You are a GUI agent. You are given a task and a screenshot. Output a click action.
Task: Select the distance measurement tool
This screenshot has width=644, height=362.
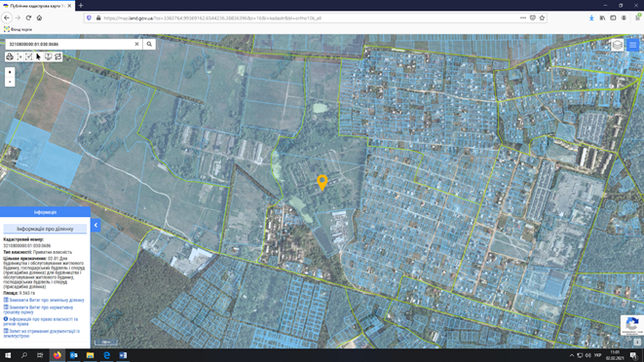(19, 56)
